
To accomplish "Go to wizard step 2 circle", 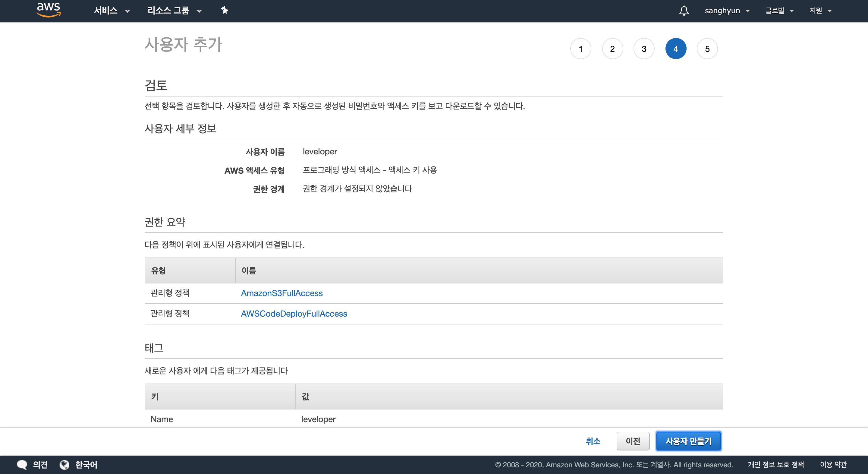I will click(612, 49).
